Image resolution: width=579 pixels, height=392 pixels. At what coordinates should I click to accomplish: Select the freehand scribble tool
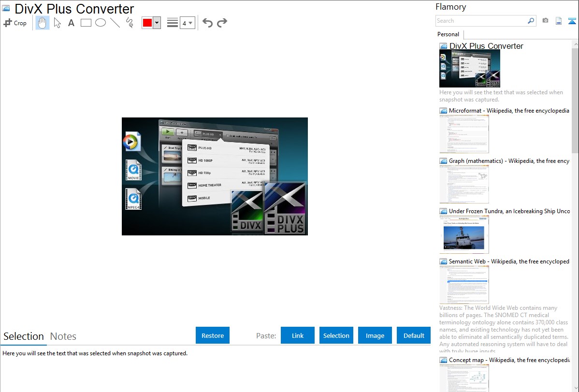pos(130,23)
